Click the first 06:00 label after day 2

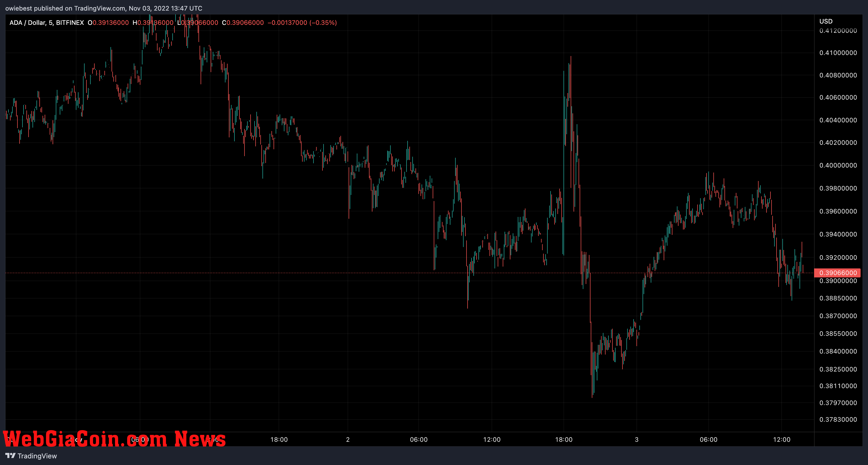point(418,439)
